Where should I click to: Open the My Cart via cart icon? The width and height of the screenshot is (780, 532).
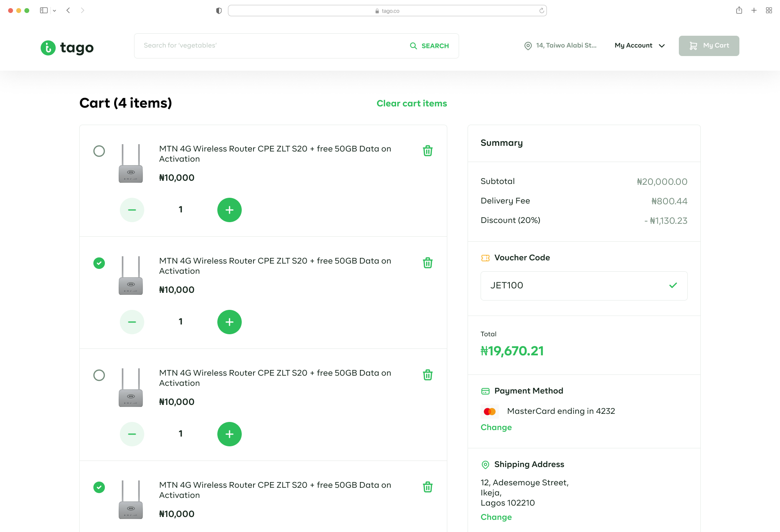pos(693,45)
